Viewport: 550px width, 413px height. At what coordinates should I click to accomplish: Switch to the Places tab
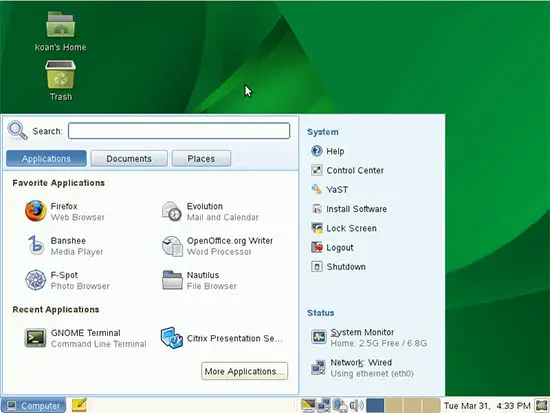[x=201, y=159]
